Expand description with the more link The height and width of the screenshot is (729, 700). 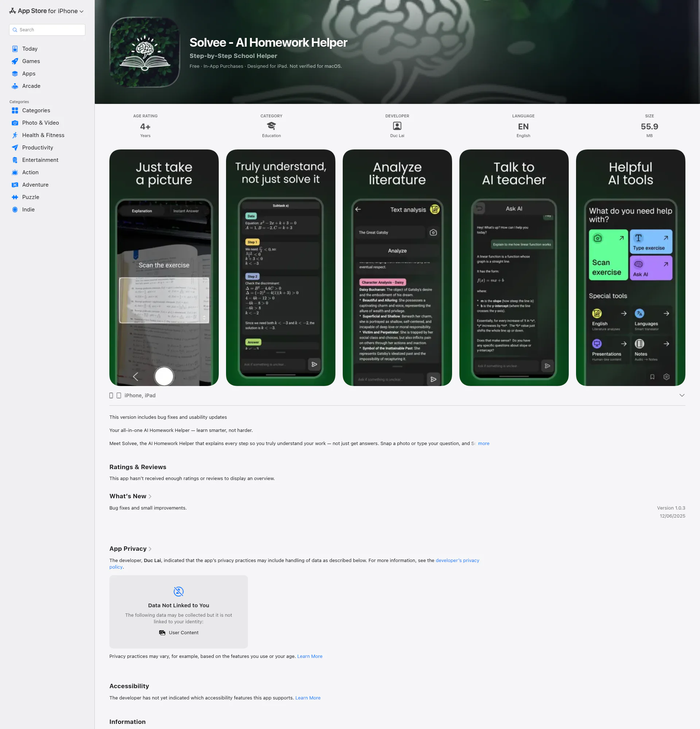[483, 443]
